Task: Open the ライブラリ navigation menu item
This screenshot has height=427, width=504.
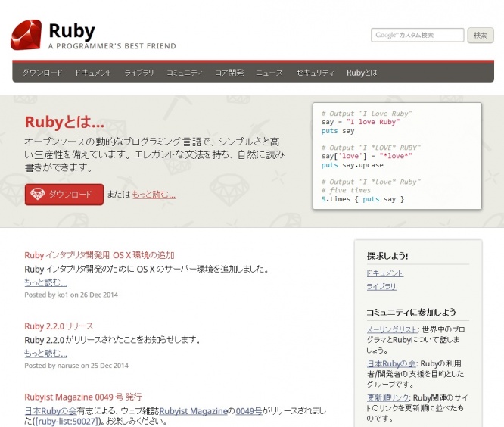Action: (139, 73)
